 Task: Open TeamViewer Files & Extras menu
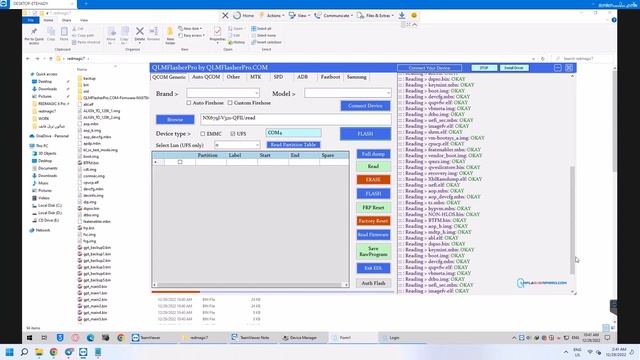(375, 16)
